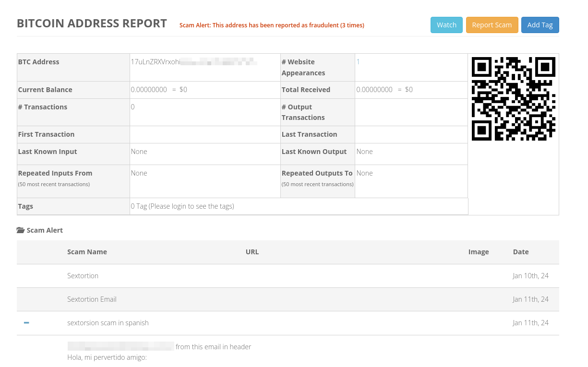Select the Sextortion scam row
The image size is (588, 367).
pos(83,276)
